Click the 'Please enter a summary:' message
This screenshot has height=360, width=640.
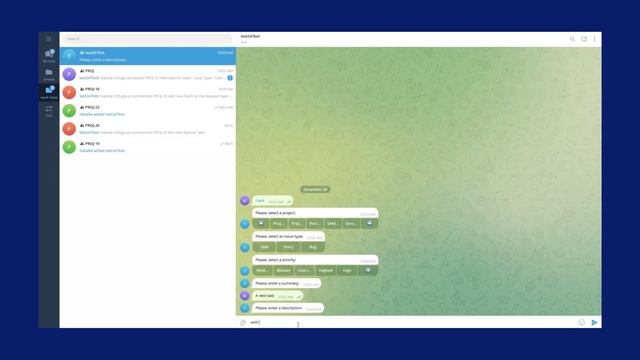287,283
